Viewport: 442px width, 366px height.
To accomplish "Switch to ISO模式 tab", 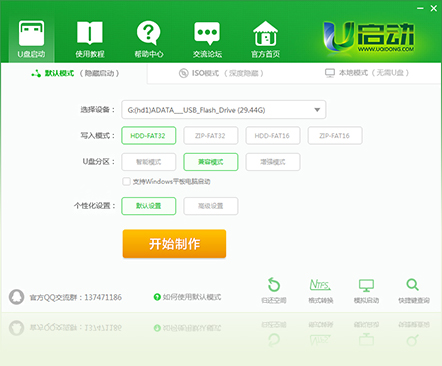I will point(221,73).
